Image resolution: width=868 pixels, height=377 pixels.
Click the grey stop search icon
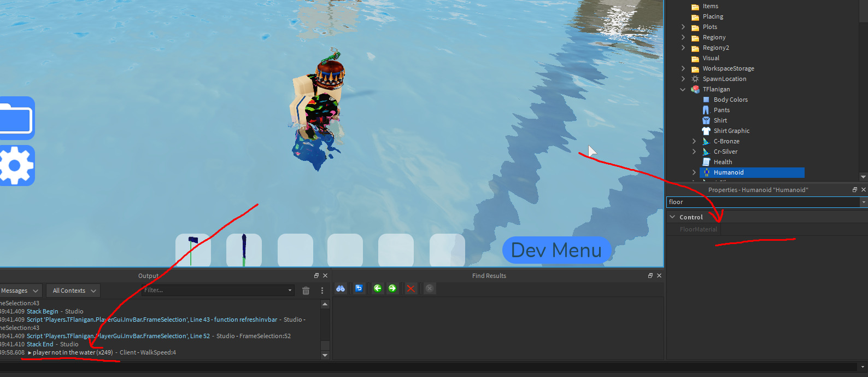point(430,288)
